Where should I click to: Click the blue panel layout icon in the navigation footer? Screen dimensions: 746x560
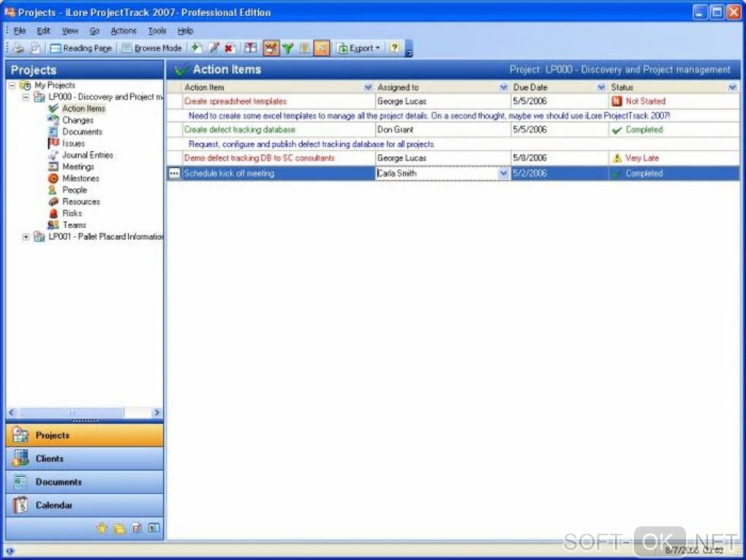click(x=154, y=528)
